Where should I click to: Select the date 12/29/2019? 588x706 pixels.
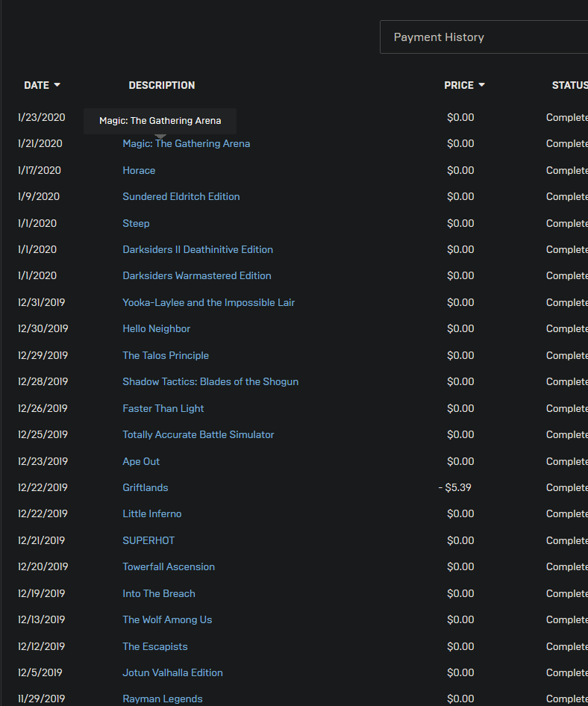pos(43,356)
